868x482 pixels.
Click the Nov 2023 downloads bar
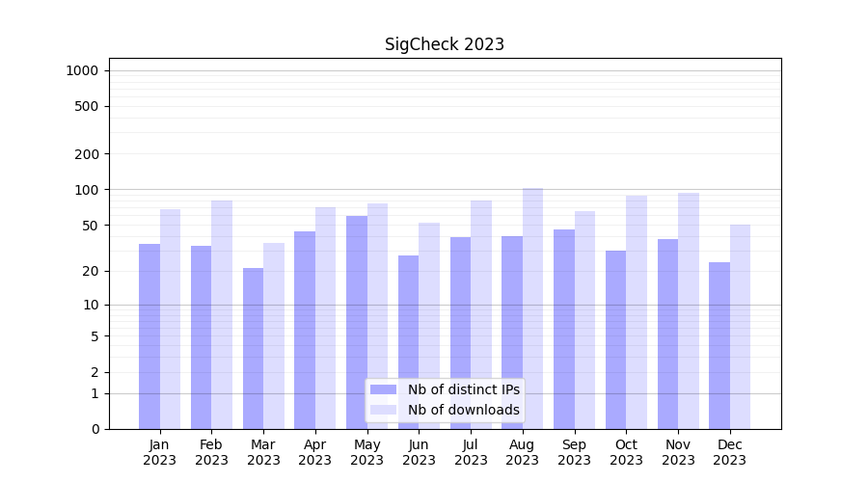[689, 310]
